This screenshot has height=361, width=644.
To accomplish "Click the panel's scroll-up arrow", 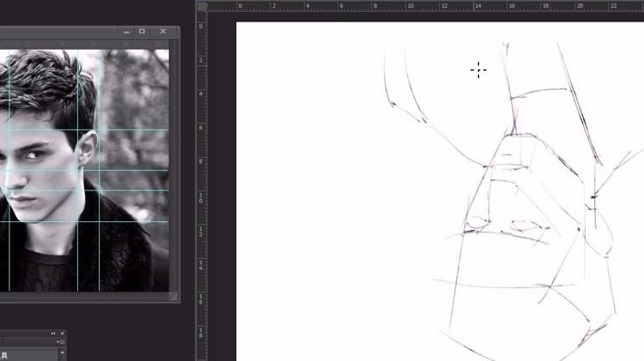I will (x=62, y=352).
